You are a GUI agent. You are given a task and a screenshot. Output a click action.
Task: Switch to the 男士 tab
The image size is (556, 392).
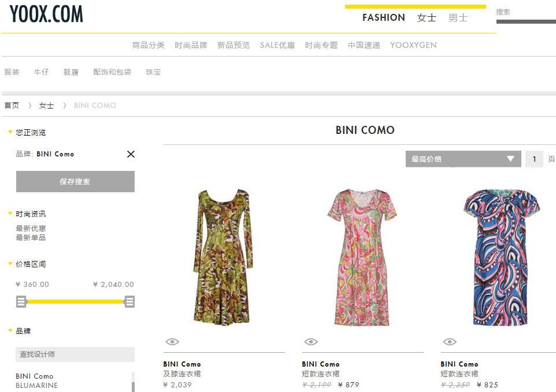click(458, 18)
